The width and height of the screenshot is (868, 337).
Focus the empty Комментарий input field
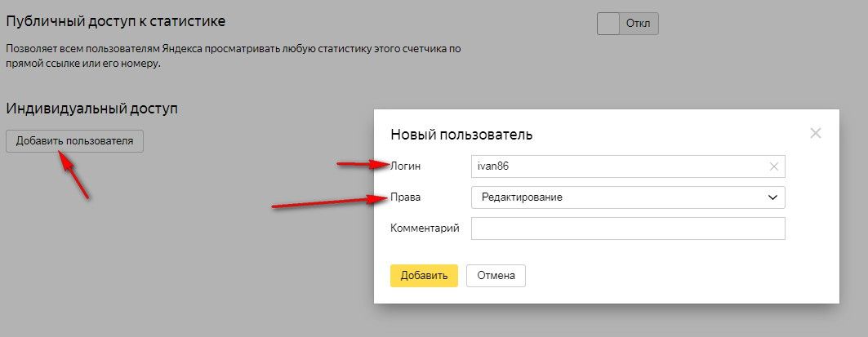(x=627, y=228)
